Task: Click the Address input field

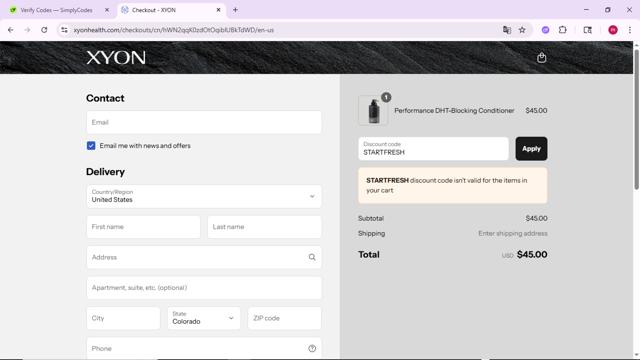Action: [204, 257]
